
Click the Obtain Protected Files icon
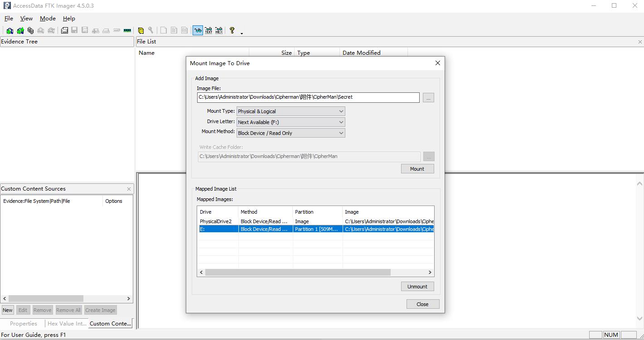pos(141,30)
